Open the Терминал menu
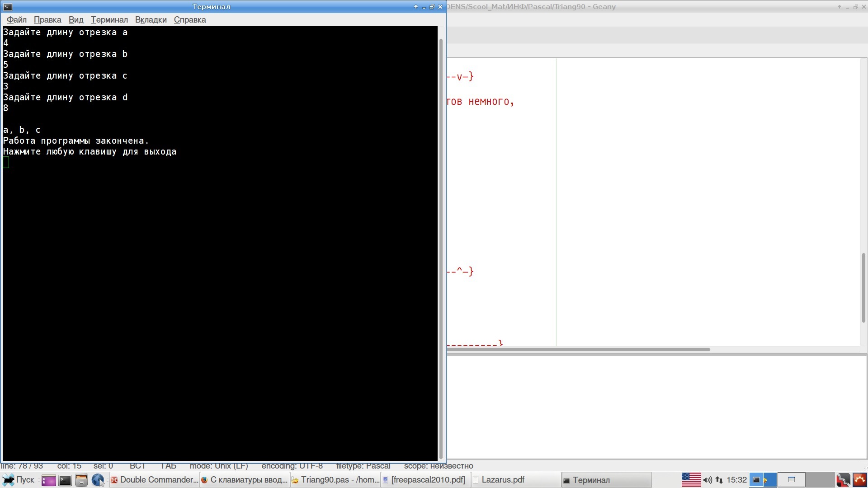This screenshot has width=868, height=488. point(109,20)
